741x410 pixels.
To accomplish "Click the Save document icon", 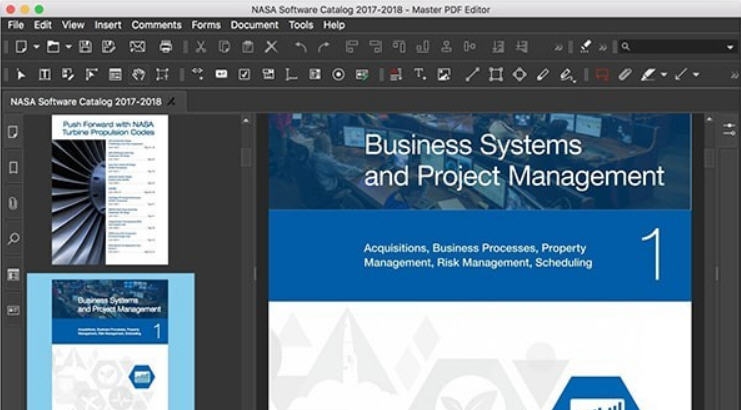I will coord(85,46).
